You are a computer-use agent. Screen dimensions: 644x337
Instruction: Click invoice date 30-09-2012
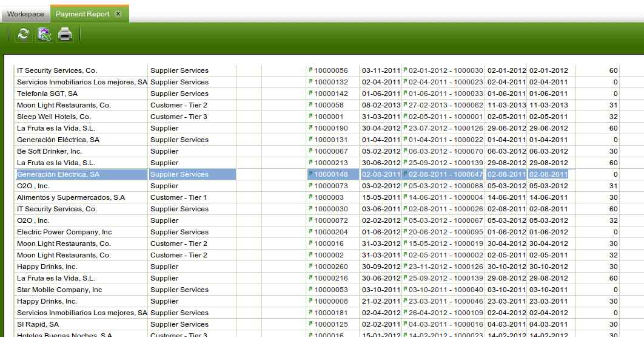[381, 266]
